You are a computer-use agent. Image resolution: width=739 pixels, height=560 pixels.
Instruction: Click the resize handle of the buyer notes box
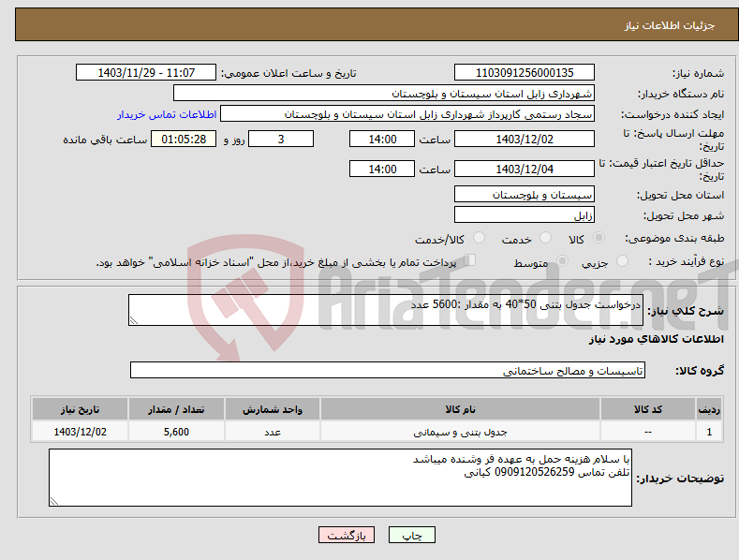54,501
